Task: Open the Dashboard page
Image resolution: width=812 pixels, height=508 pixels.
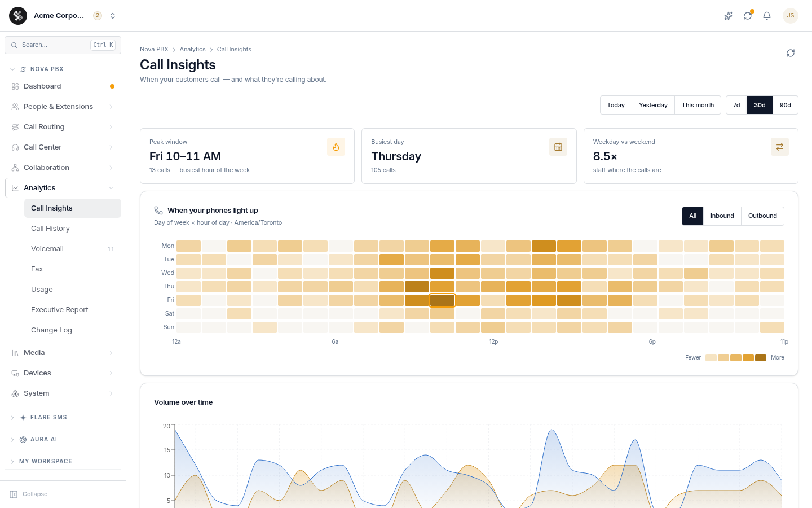Action: pos(63,86)
